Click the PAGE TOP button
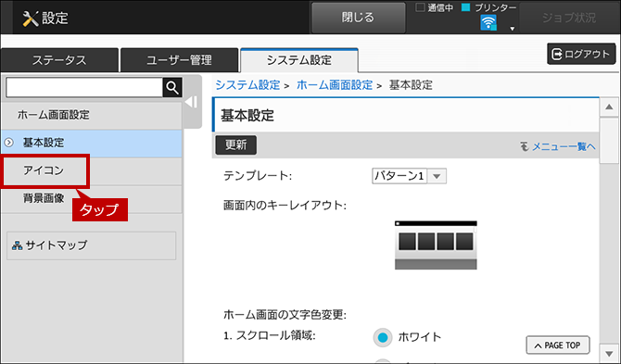This screenshot has width=621, height=364. [x=558, y=345]
